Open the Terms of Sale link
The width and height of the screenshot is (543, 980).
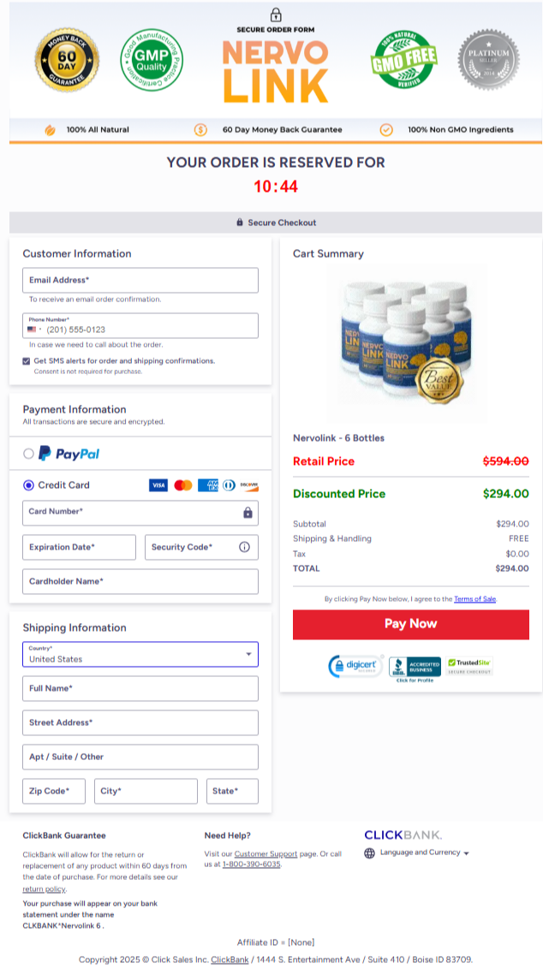pyautogui.click(x=477, y=598)
